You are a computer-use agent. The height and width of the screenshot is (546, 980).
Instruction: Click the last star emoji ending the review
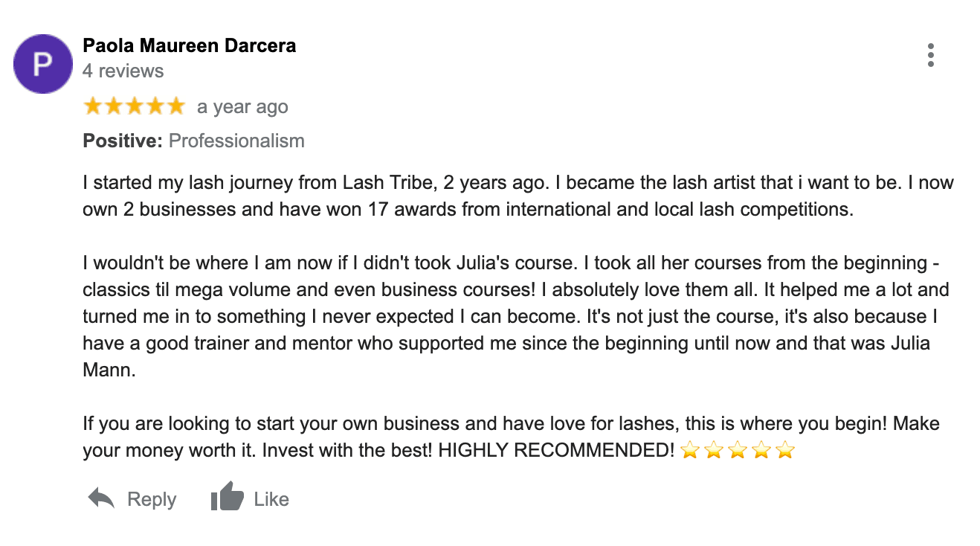click(x=785, y=451)
